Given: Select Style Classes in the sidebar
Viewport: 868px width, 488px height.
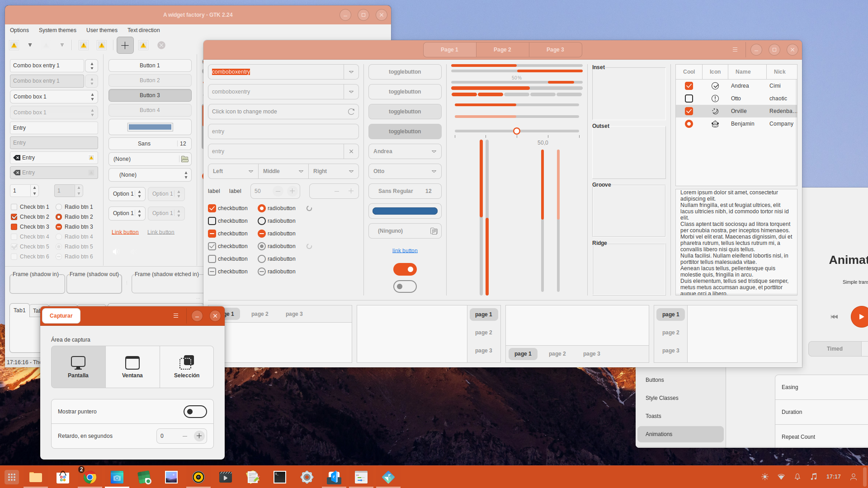Looking at the screenshot, I should point(680,398).
